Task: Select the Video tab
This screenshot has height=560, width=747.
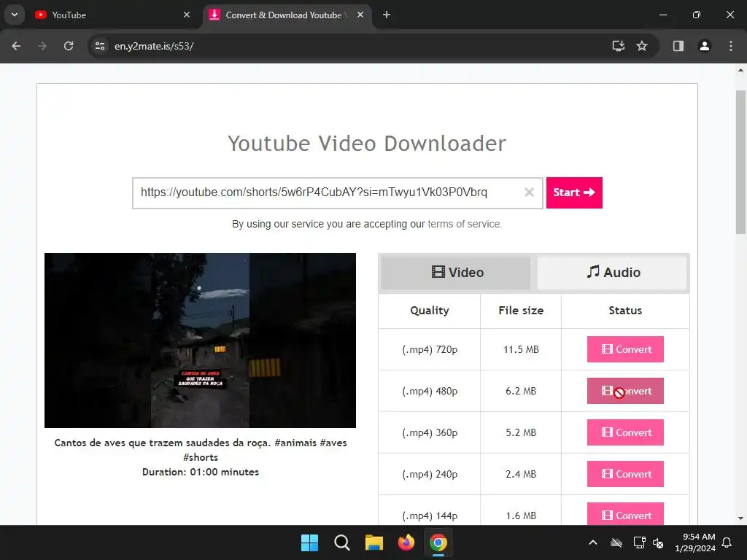Action: (456, 273)
